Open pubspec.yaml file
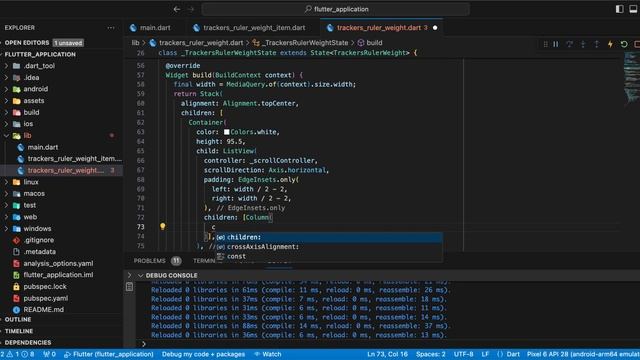This screenshot has height=360, width=640. pyautogui.click(x=45, y=298)
